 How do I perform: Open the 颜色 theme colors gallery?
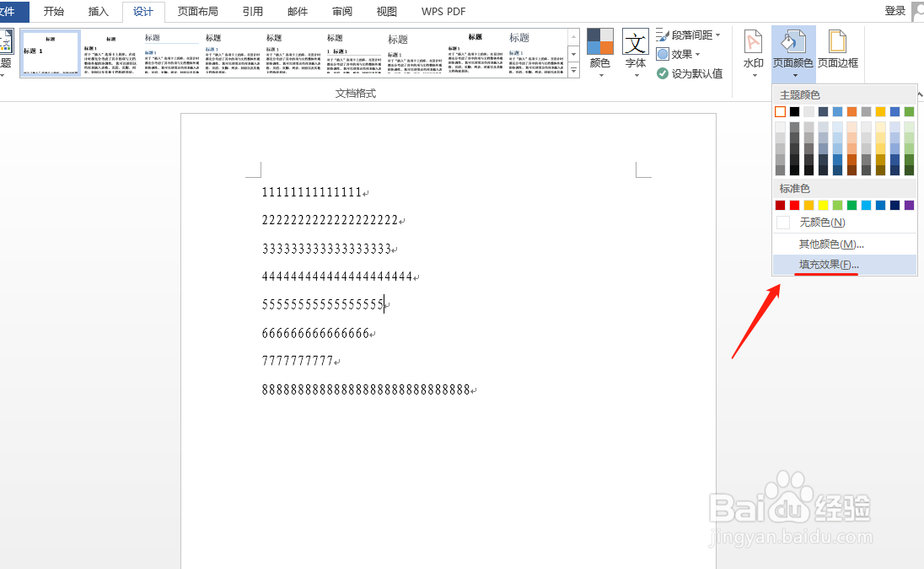click(600, 54)
